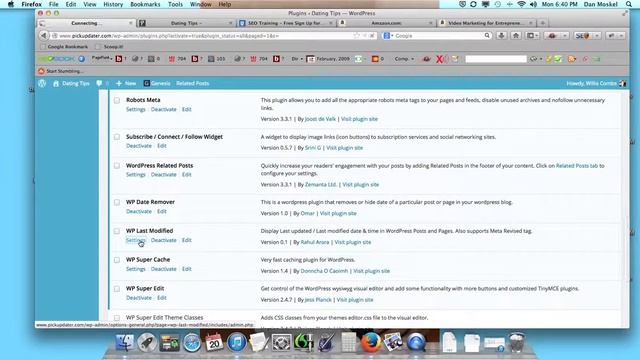Check the WP Super Cache checkbox
Image resolution: width=640 pixels, height=360 pixels.
[x=117, y=260]
